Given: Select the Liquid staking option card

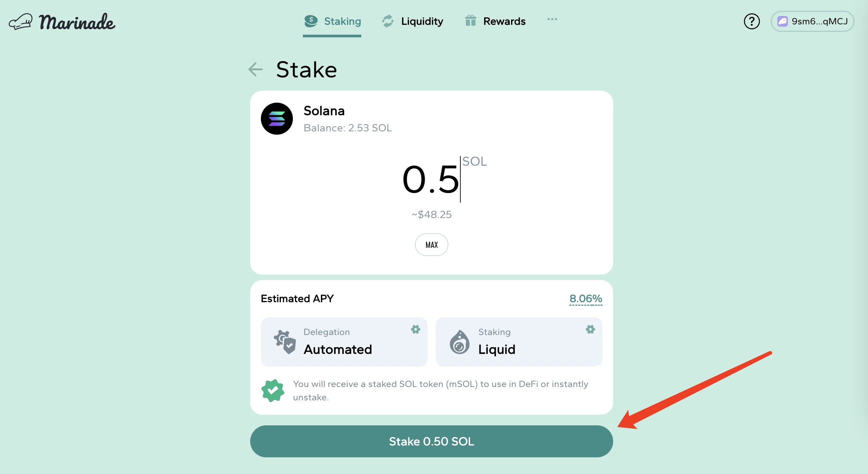Looking at the screenshot, I should (x=519, y=342).
